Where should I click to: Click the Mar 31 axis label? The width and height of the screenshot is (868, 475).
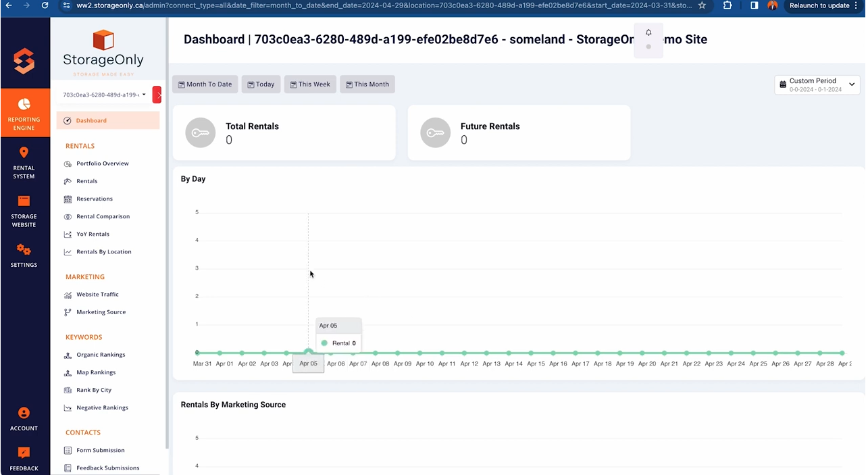(202, 364)
